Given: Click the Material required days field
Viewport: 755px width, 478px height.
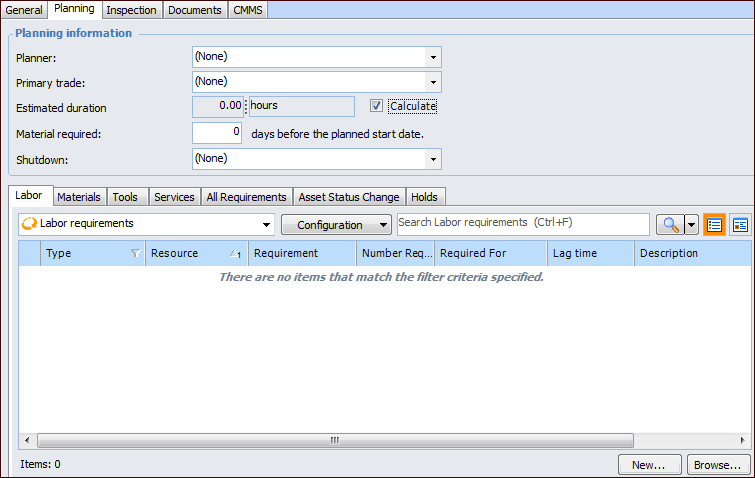Looking at the screenshot, I should (x=217, y=133).
